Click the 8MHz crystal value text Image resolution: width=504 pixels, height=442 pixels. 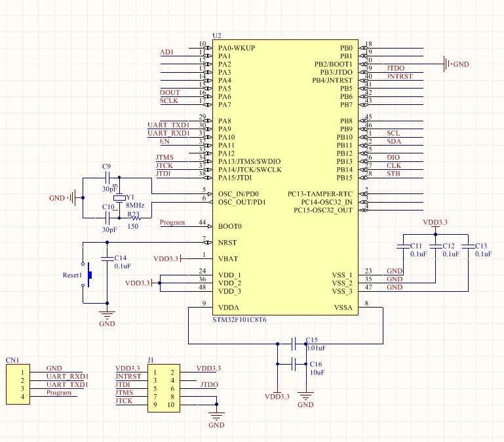pos(135,205)
